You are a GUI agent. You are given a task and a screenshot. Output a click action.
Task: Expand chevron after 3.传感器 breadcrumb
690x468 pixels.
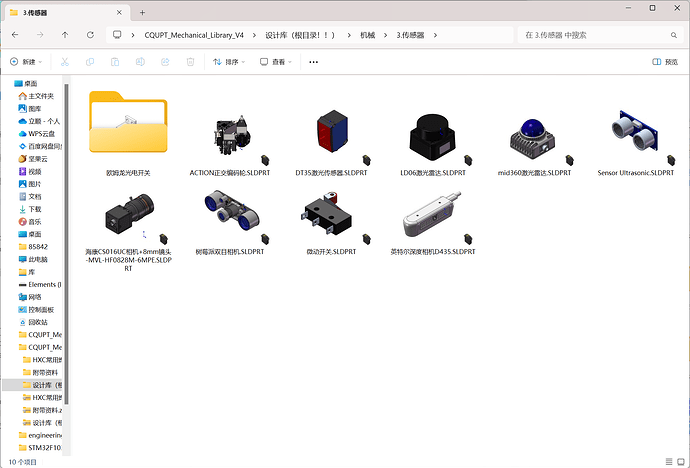click(435, 35)
